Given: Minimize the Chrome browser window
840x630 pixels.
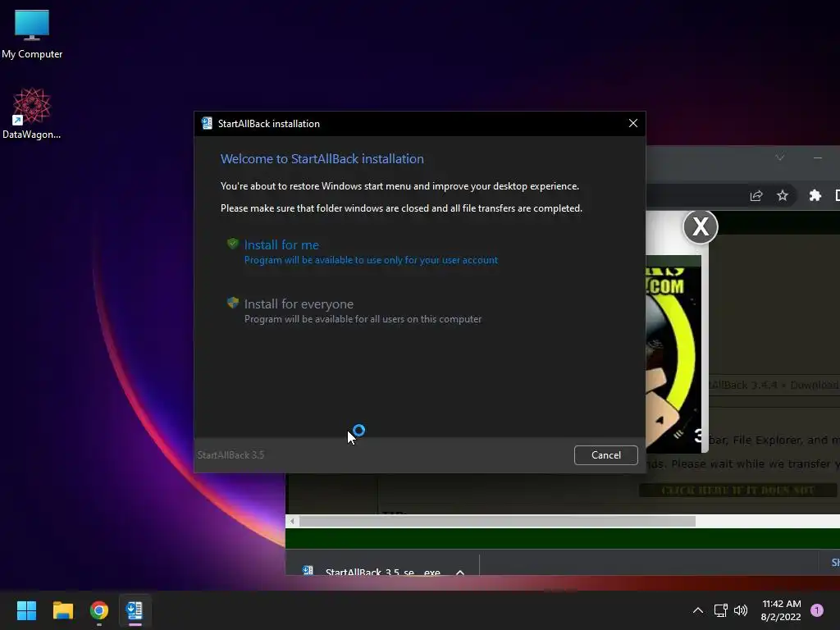Looking at the screenshot, I should (818, 157).
